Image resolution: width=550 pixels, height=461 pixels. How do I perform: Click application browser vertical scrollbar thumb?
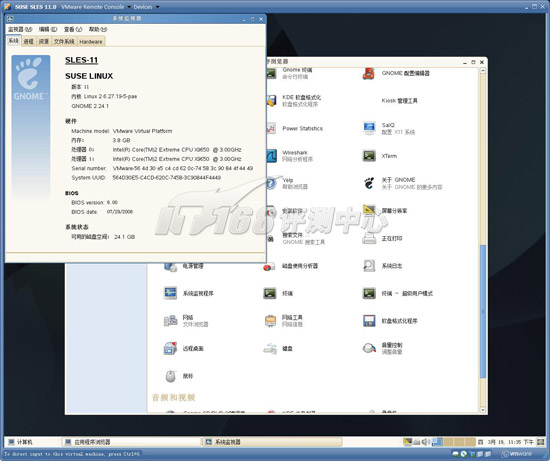point(483,311)
